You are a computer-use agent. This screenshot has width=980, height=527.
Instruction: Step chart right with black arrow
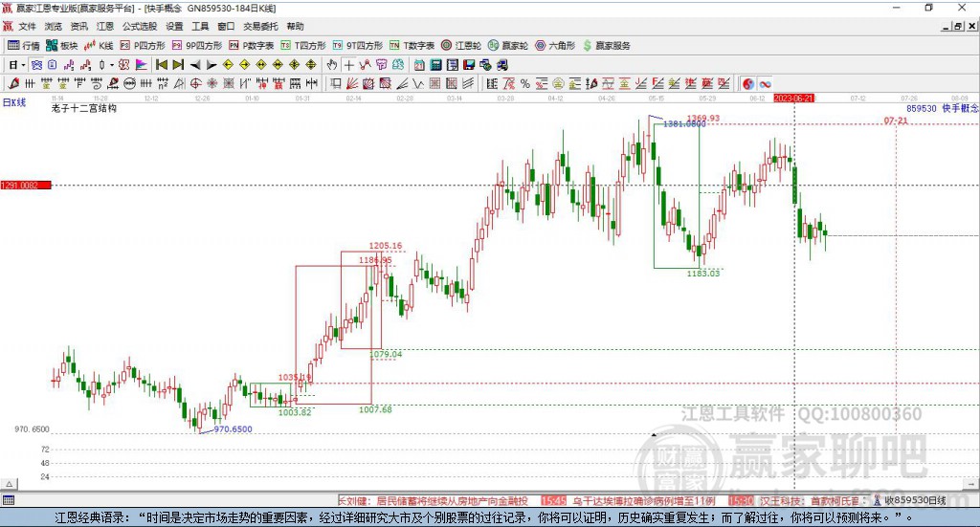point(212,64)
